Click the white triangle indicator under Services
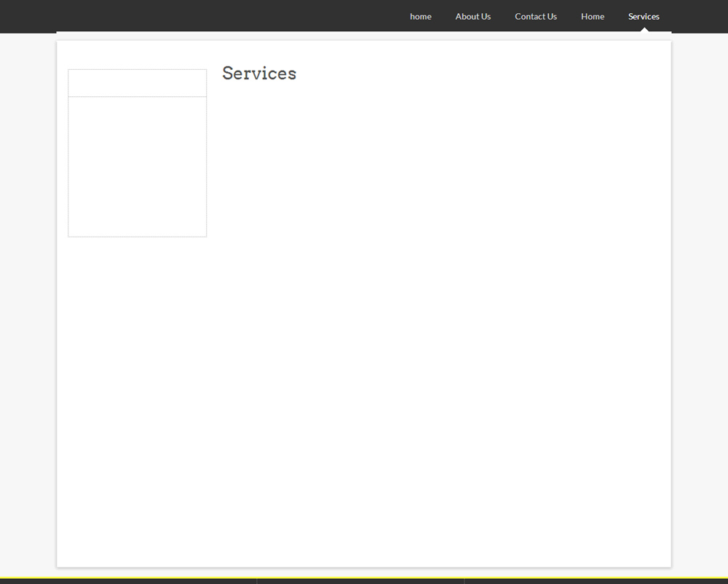This screenshot has height=584, width=728. 644,30
